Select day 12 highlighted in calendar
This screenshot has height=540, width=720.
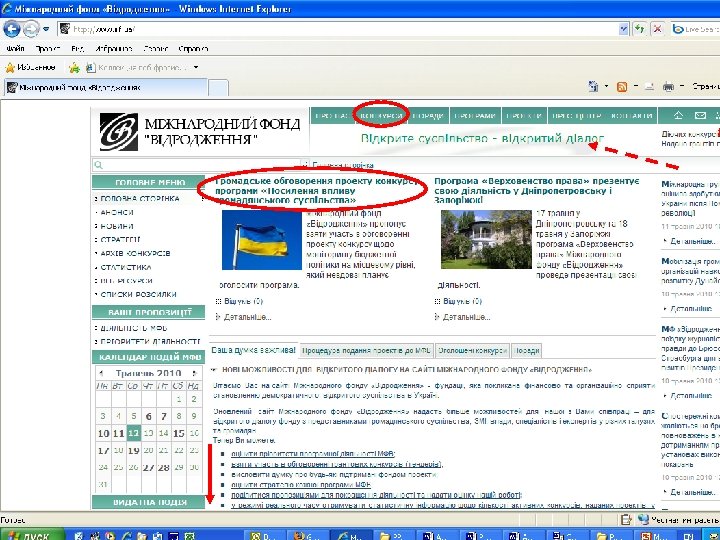click(134, 433)
